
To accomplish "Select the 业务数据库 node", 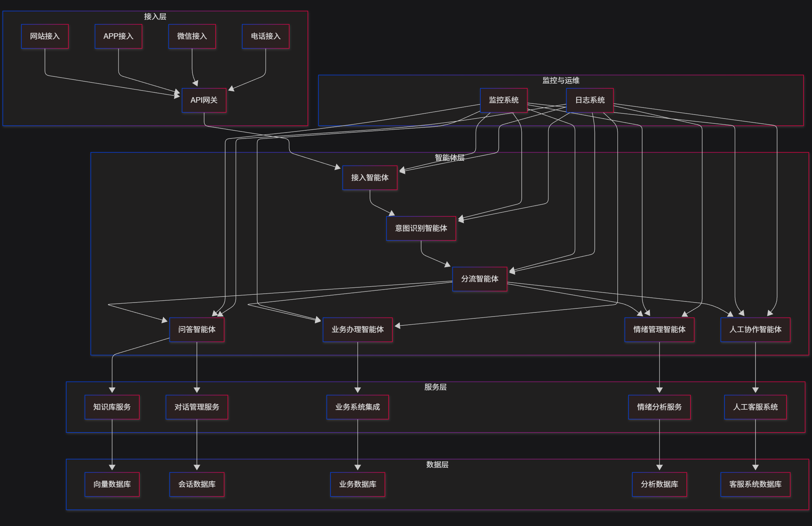I will (357, 484).
